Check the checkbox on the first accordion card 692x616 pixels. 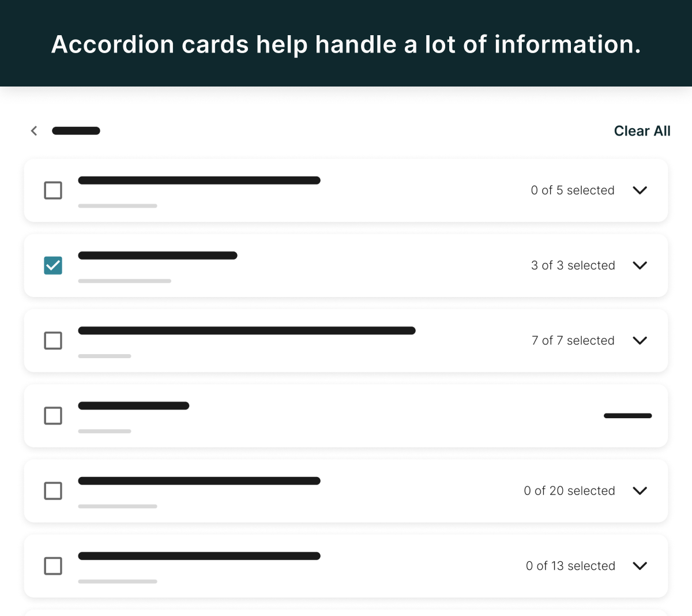[53, 190]
